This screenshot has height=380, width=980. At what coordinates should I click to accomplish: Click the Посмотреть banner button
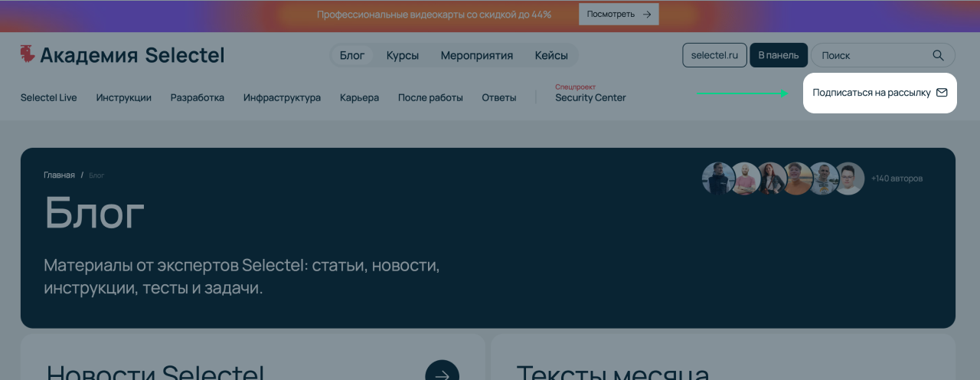point(619,14)
